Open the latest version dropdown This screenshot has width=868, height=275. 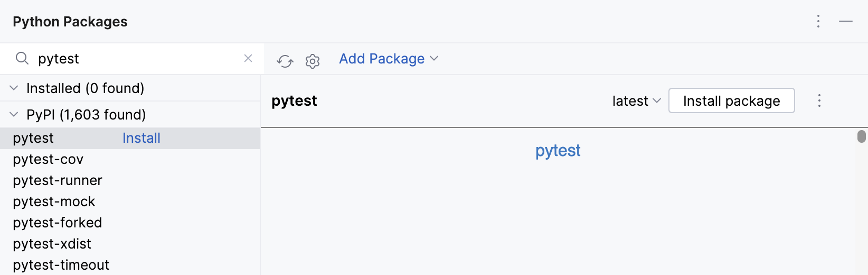tap(636, 101)
